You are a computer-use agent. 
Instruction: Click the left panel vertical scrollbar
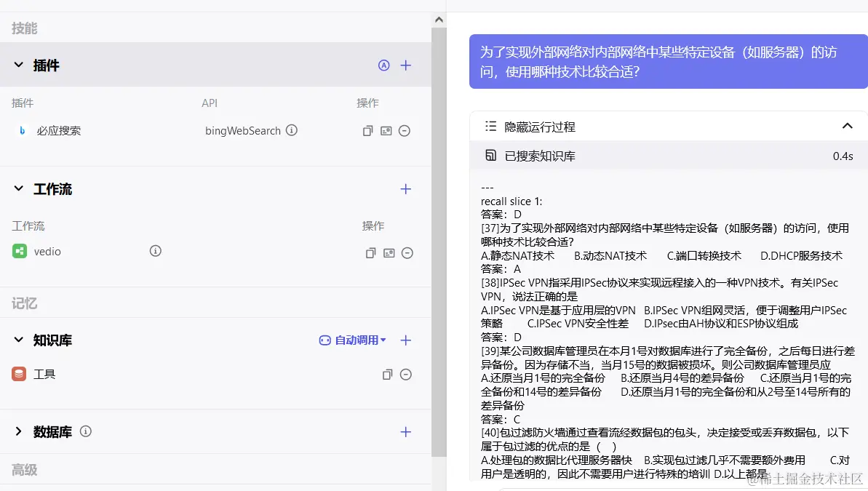[x=439, y=242]
